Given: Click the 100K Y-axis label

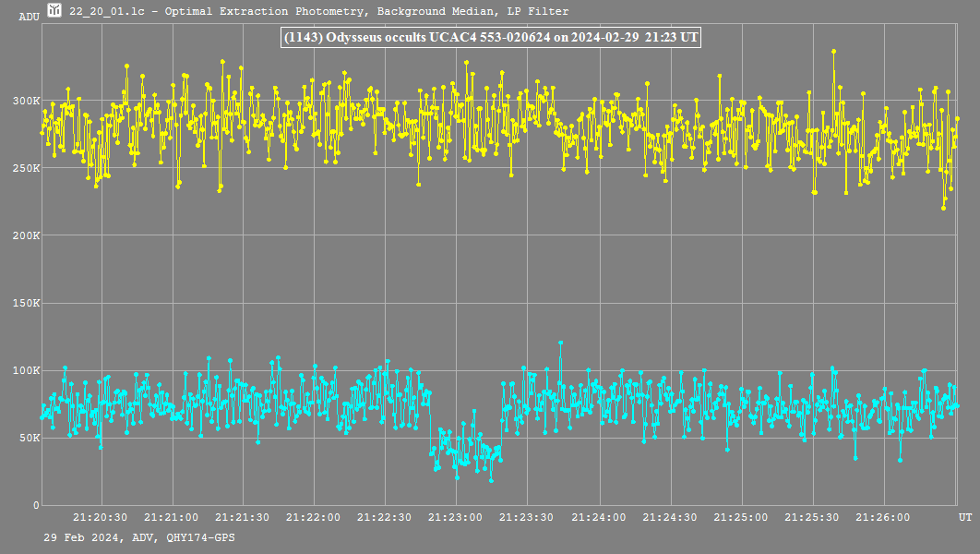Looking at the screenshot, I should 25,370.
